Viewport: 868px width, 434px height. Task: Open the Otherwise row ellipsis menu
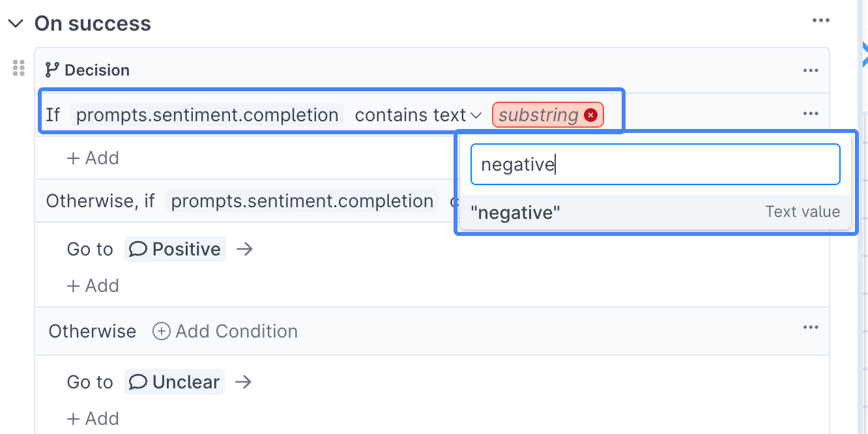(811, 328)
